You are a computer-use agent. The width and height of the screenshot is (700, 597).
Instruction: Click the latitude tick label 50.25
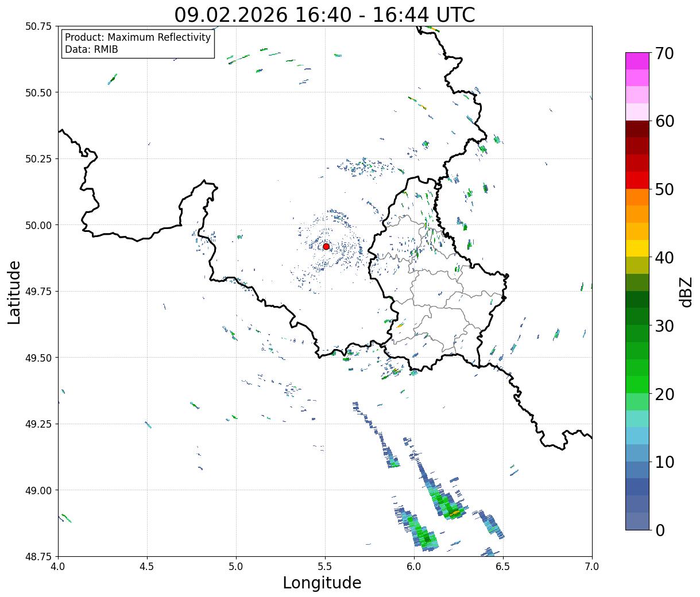pyautogui.click(x=38, y=159)
